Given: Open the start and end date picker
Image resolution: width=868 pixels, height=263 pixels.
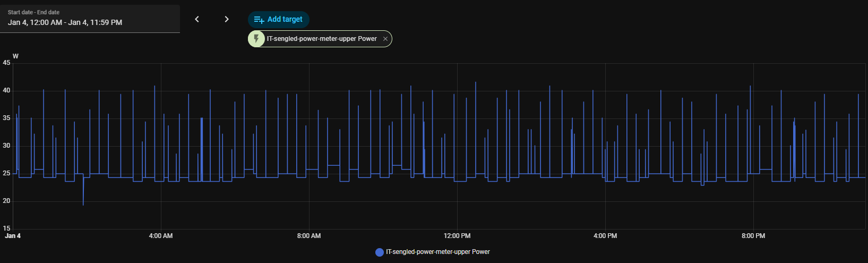Looking at the screenshot, I should (x=90, y=19).
